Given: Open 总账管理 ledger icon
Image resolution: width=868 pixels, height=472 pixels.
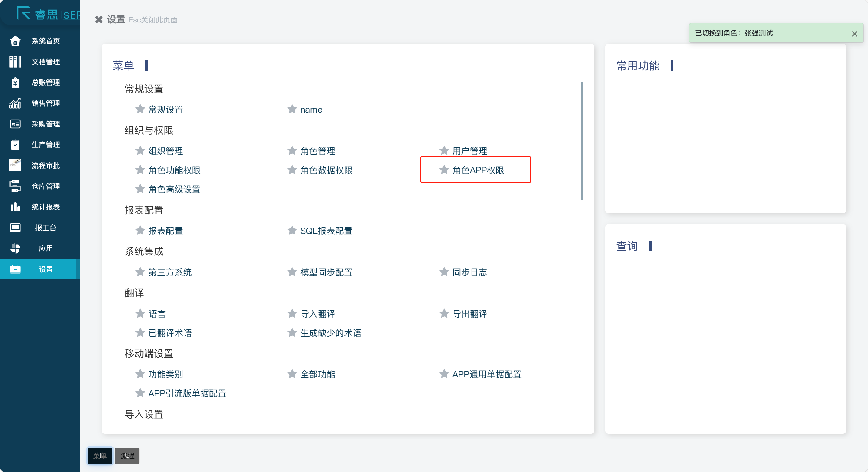Looking at the screenshot, I should [x=15, y=83].
